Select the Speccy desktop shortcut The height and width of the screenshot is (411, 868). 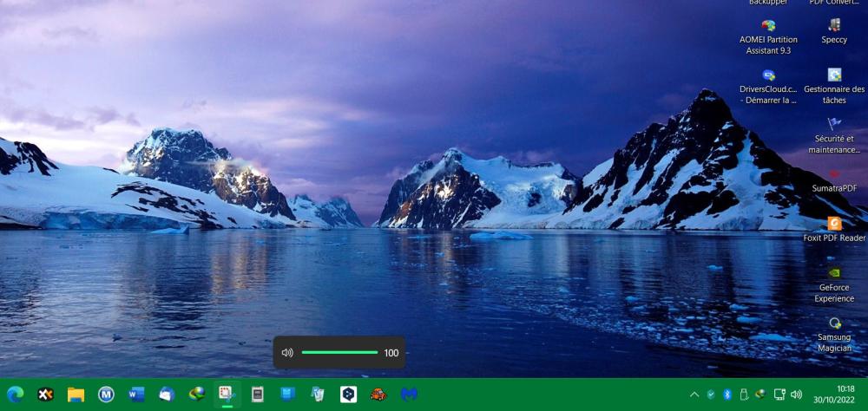(834, 31)
